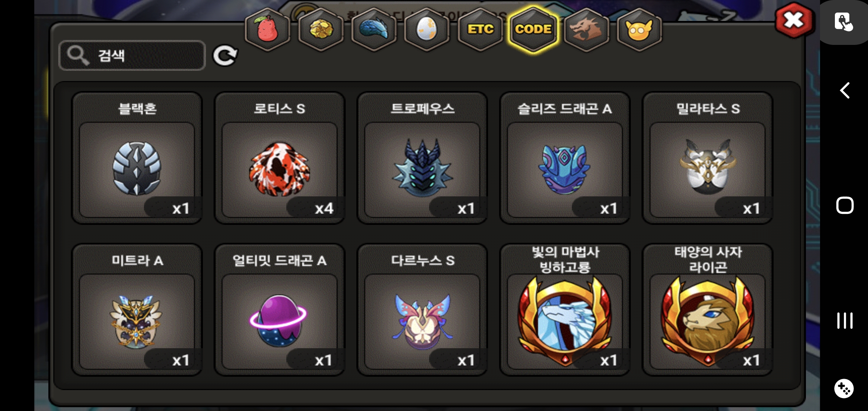
Task: Open the blue dragon scale category tab
Action: pyautogui.click(x=374, y=29)
